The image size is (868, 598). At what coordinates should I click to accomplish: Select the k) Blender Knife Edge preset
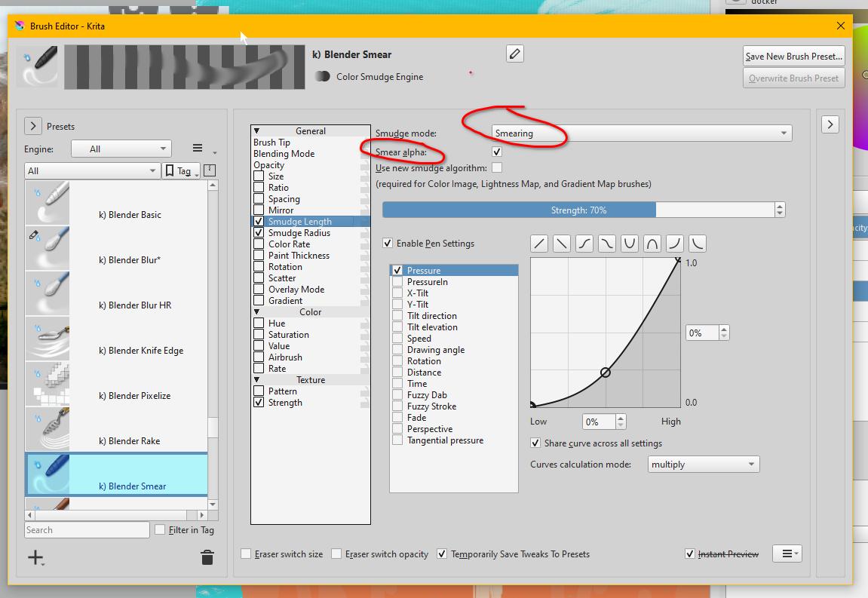click(x=116, y=339)
